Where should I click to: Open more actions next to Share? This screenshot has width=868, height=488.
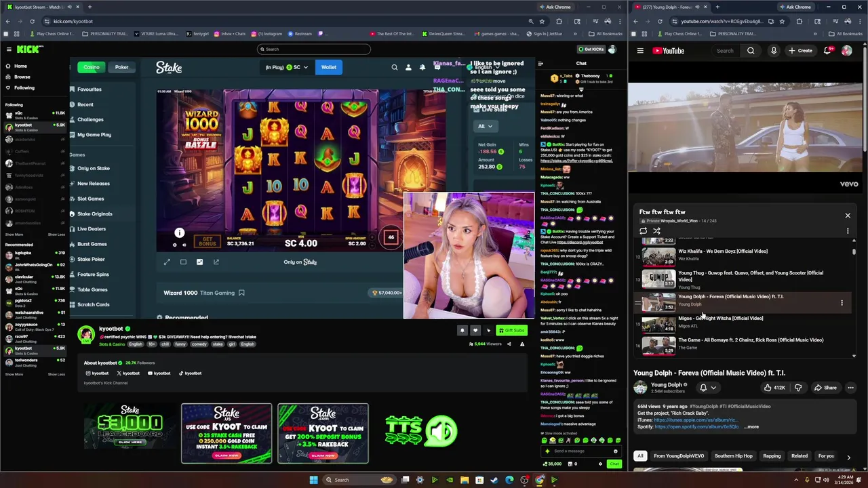850,388
